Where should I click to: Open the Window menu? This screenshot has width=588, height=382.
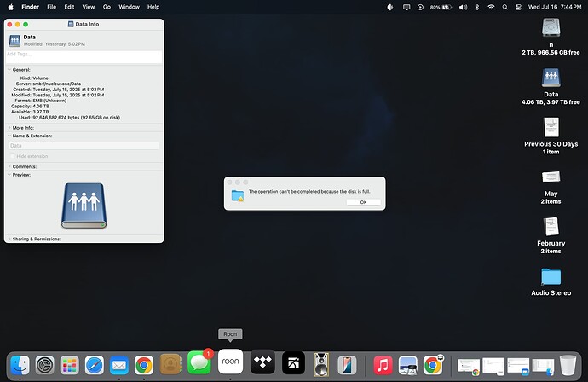[129, 7]
